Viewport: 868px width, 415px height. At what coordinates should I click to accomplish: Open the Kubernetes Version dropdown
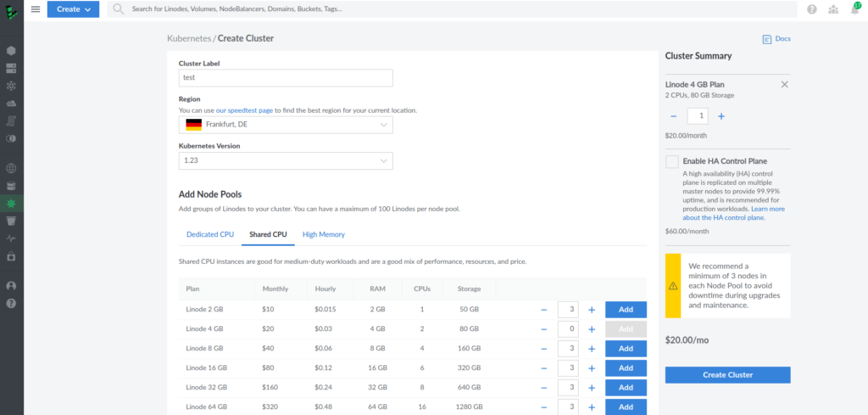(x=286, y=160)
